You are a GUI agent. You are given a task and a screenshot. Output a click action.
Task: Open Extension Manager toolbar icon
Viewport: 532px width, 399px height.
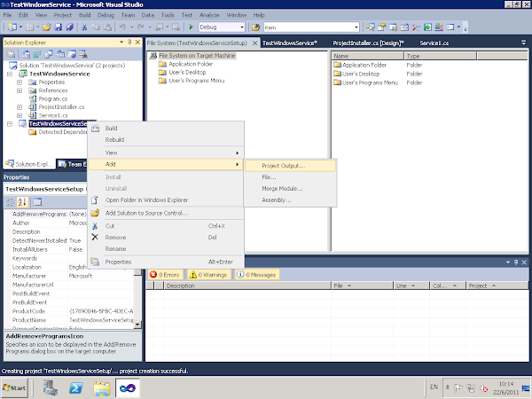(x=439, y=27)
